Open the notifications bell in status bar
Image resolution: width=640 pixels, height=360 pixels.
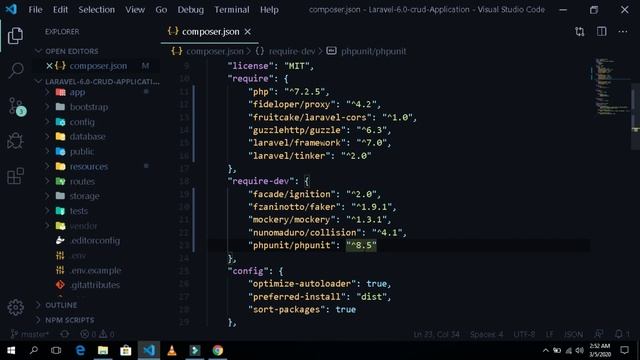click(622, 334)
